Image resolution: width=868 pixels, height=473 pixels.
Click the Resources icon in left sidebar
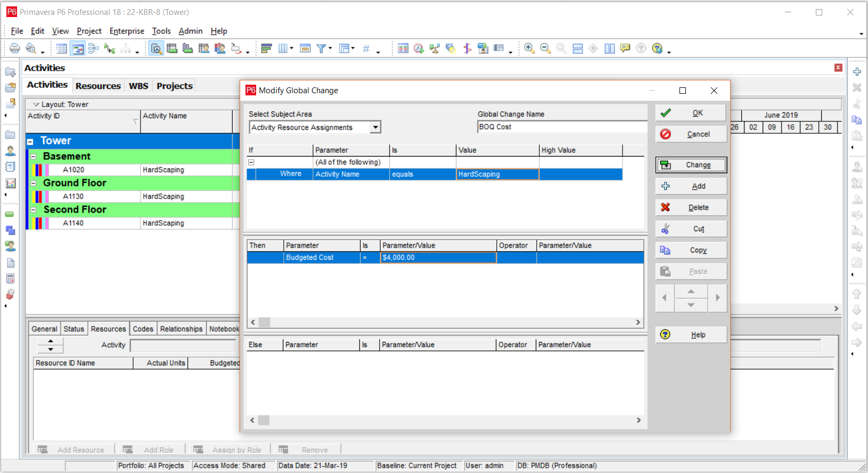coord(10,151)
